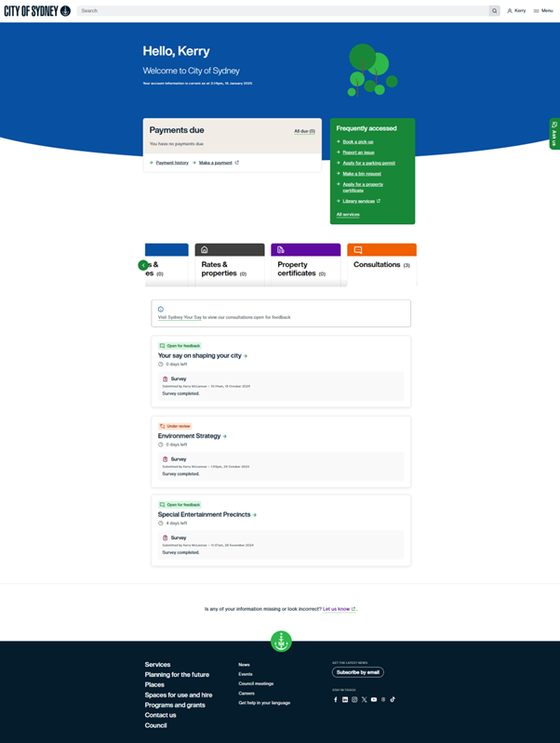Expand the All due (0) link
Viewport: 560px width, 743px height.
tap(304, 131)
